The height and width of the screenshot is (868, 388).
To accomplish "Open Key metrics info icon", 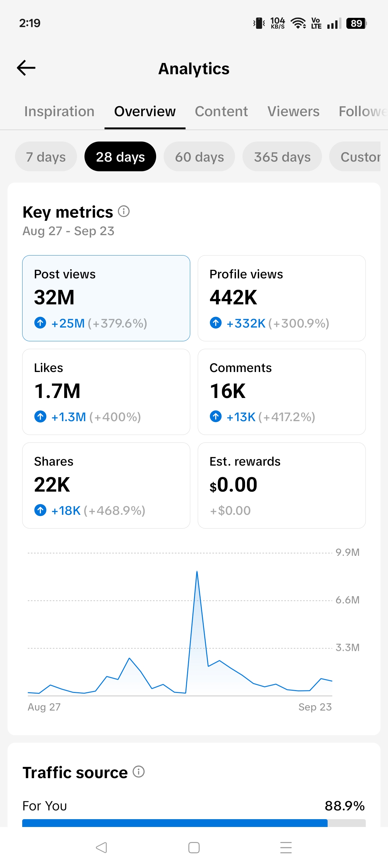I will [124, 211].
